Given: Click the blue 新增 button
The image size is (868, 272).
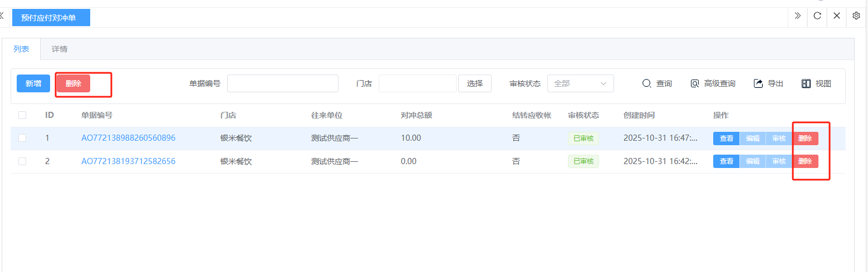Looking at the screenshot, I should tap(33, 83).
